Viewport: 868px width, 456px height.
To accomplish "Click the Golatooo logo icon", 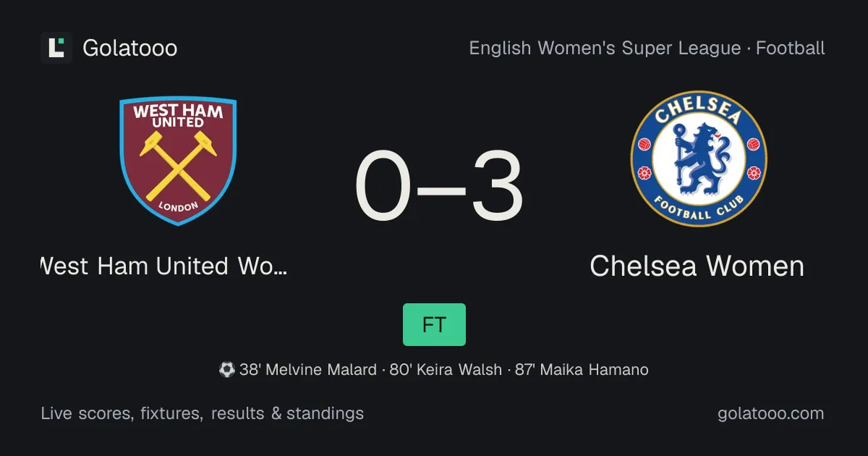I will 56,48.
